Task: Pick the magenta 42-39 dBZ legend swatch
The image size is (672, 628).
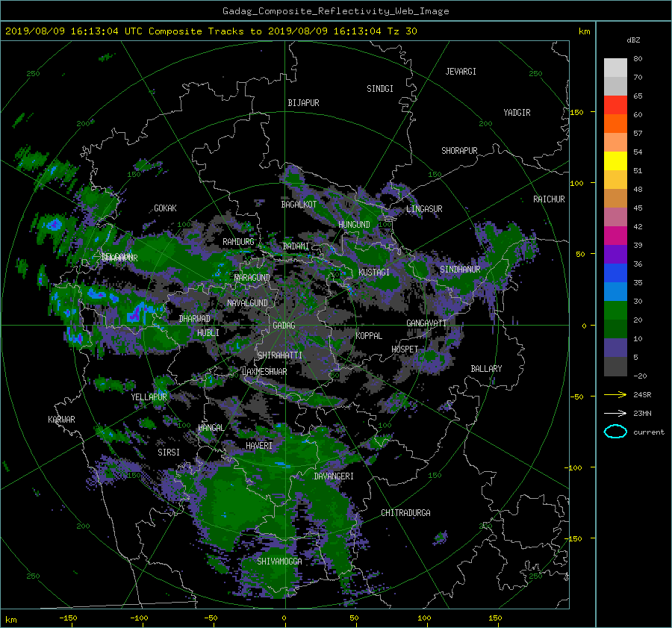Action: 615,236
